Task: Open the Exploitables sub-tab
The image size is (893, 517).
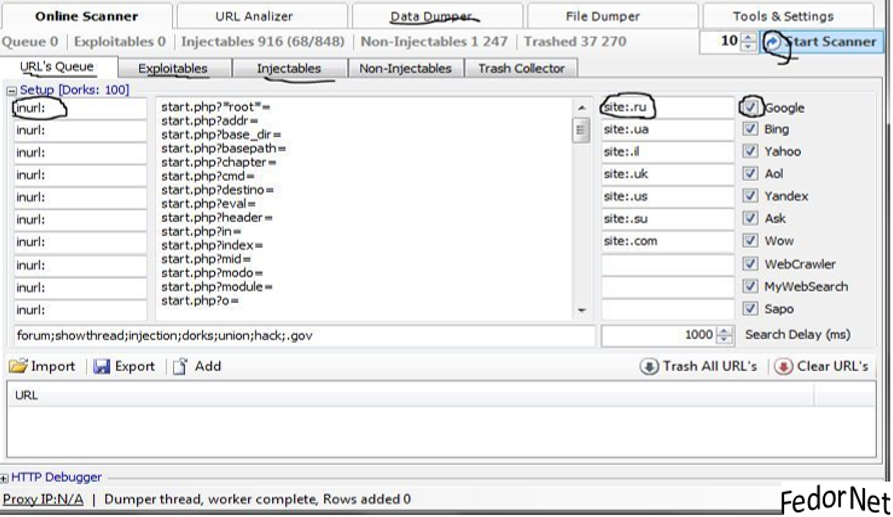Action: point(175,68)
